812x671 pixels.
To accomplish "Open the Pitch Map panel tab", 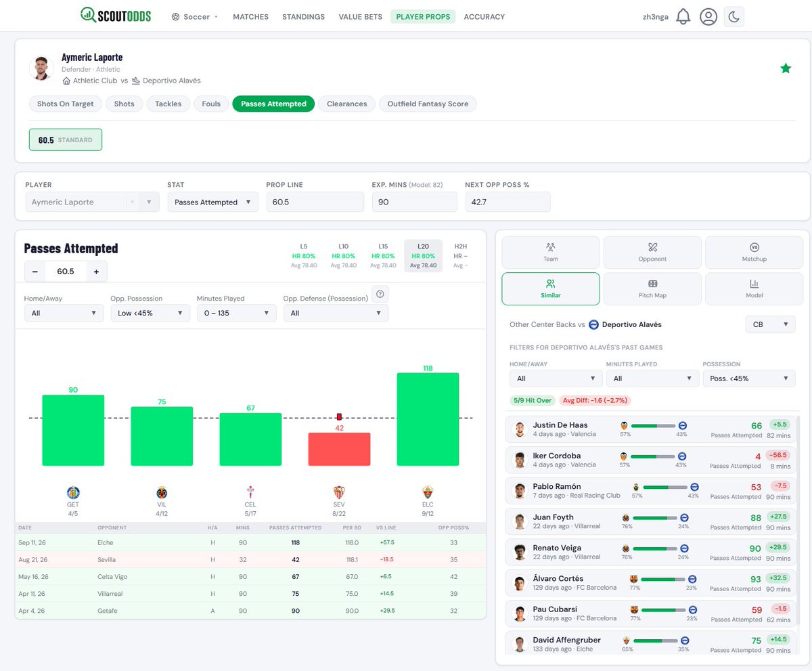I will tap(652, 289).
